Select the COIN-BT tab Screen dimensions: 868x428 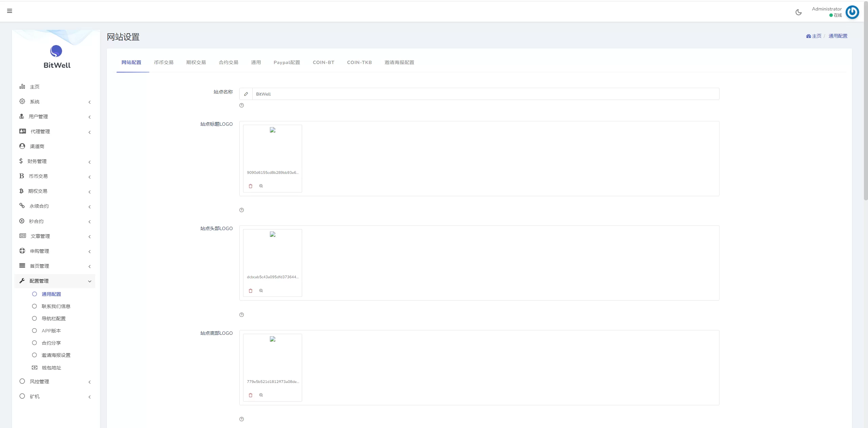point(323,62)
